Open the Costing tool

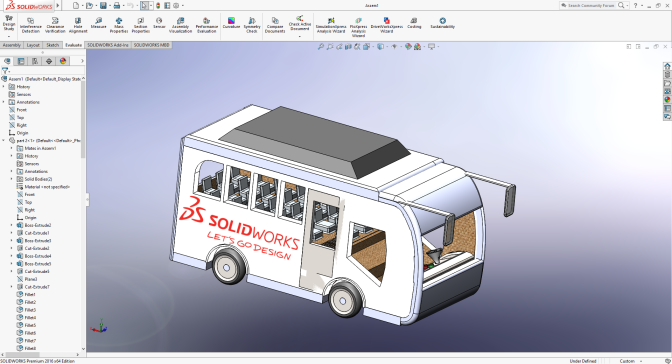[414, 23]
